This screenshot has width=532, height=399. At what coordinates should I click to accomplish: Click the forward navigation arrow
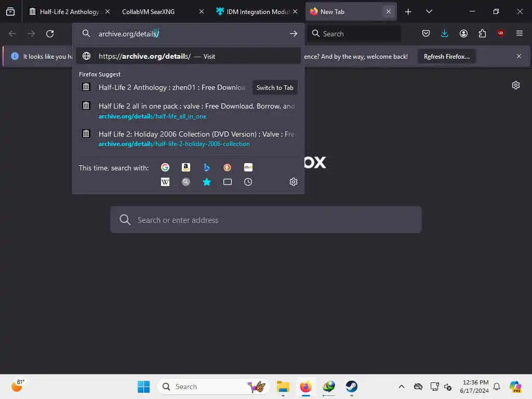coord(31,34)
